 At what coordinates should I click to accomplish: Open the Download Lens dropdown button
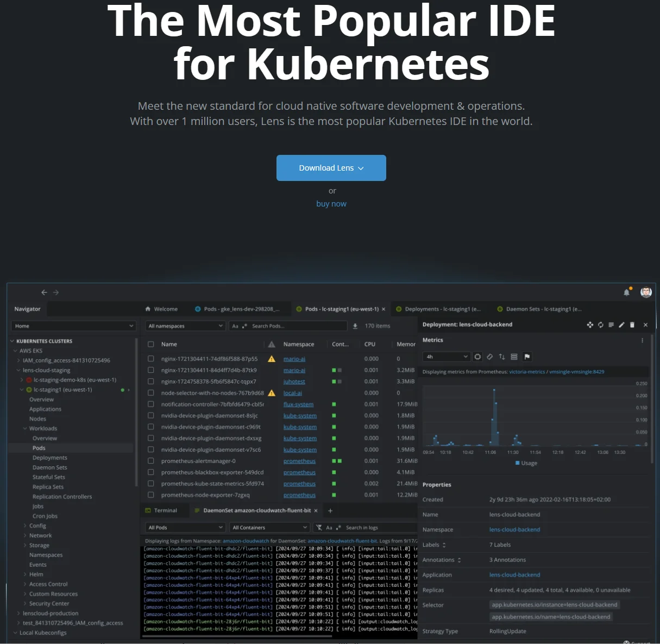[x=331, y=168]
